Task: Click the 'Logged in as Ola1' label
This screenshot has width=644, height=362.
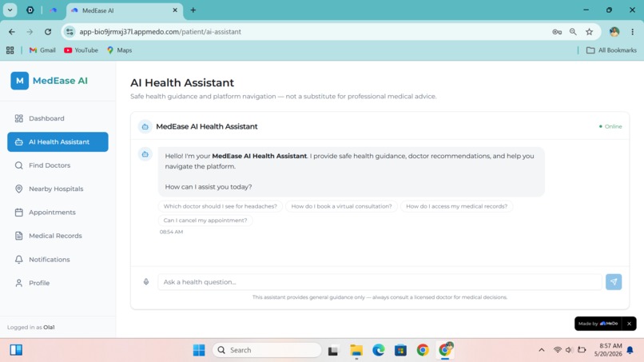Action: (x=31, y=328)
